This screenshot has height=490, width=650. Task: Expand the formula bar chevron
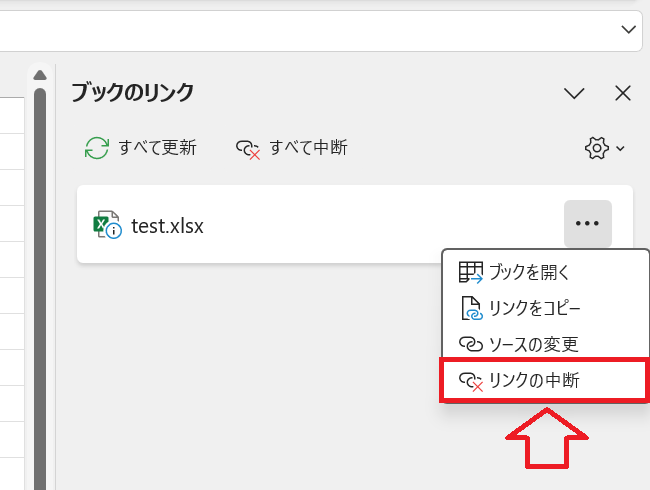[628, 29]
